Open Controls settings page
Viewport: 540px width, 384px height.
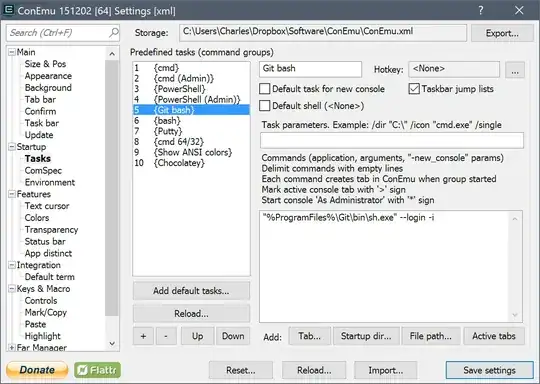(x=41, y=301)
